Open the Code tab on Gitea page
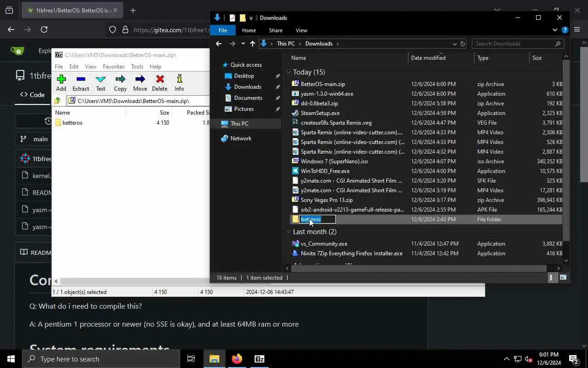Image resolution: width=588 pixels, height=368 pixels. tap(32, 95)
